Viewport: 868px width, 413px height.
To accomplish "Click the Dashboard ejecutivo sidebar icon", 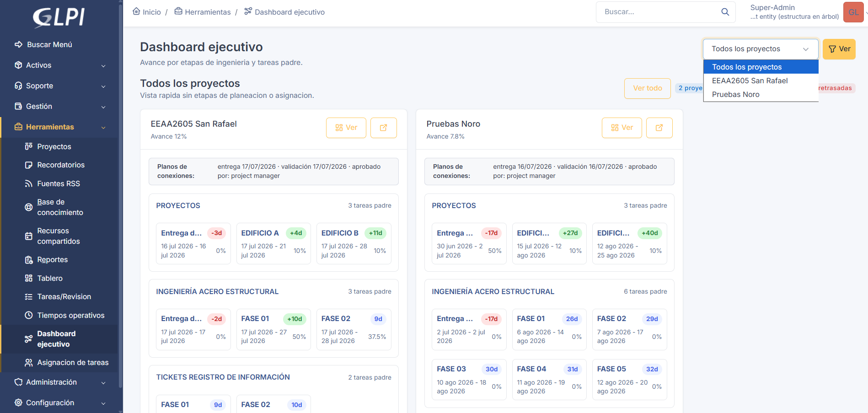I will coord(28,339).
